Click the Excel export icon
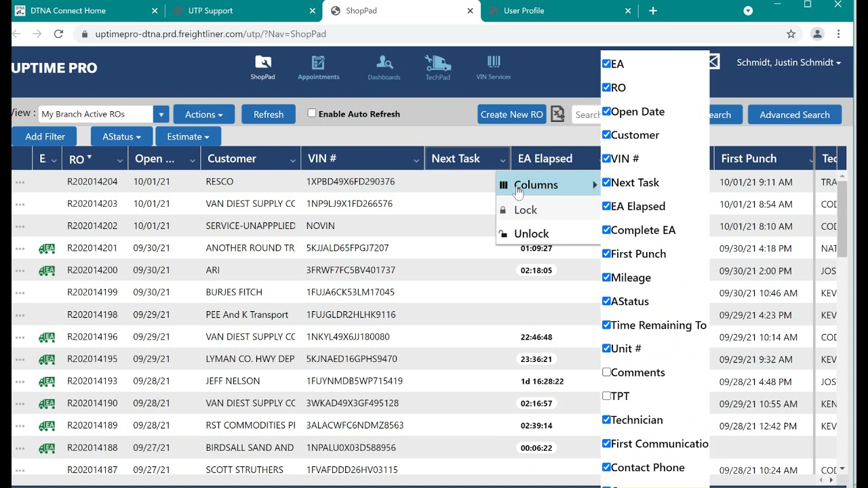Viewport: 868px width, 488px height. click(557, 114)
